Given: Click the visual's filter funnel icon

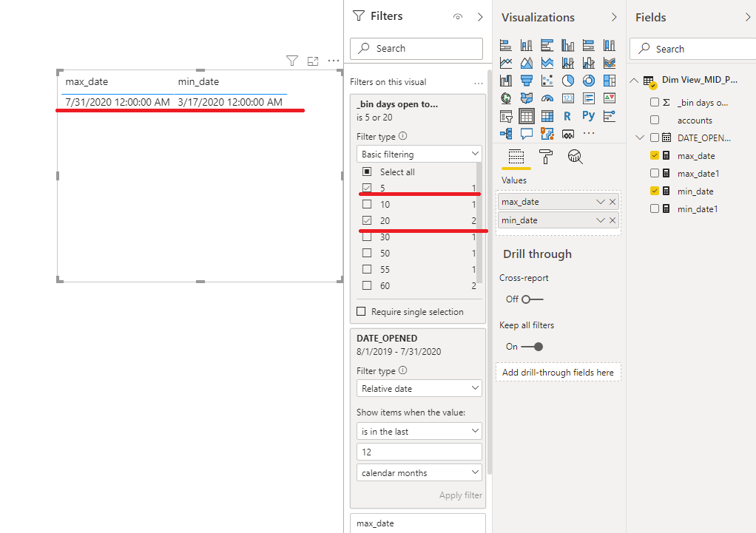Looking at the screenshot, I should 291,61.
